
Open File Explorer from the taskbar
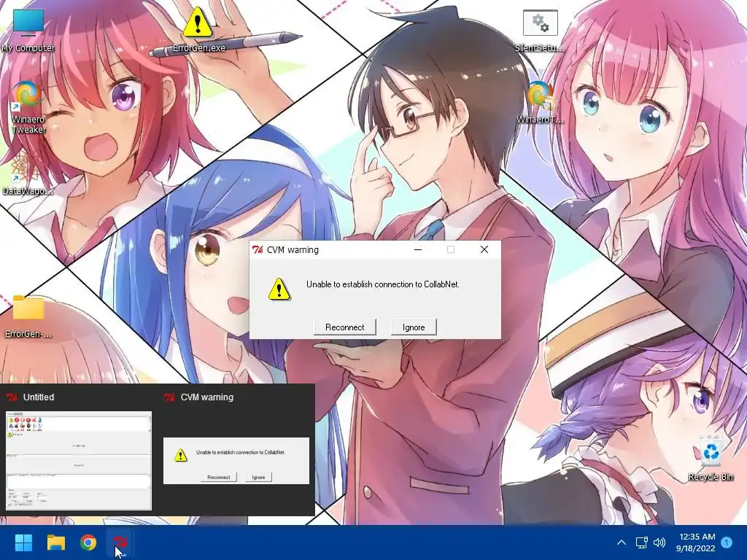(55, 542)
